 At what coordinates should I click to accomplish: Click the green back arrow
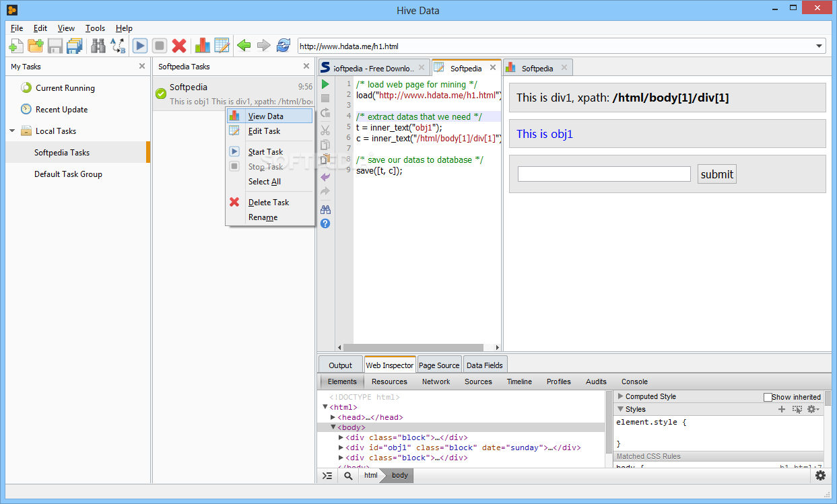pyautogui.click(x=244, y=46)
